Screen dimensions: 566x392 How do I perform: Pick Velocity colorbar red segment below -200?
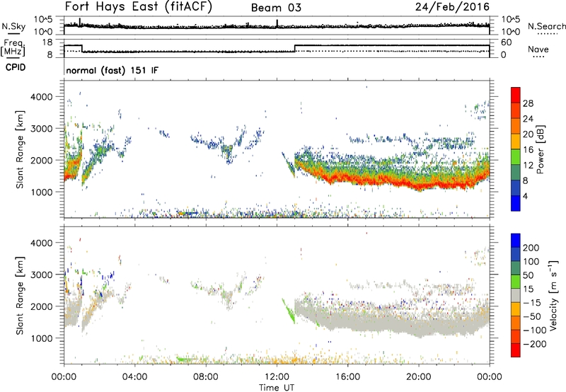[x=516, y=350]
